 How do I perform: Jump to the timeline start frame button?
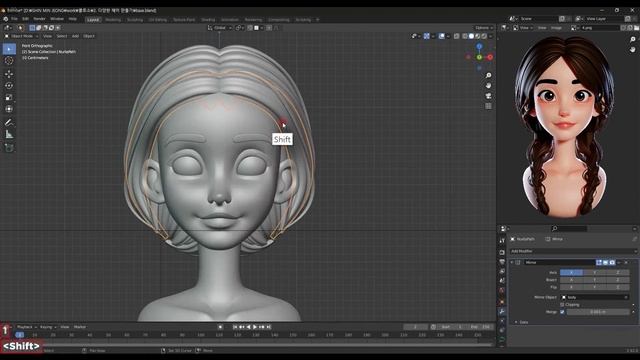[235, 327]
